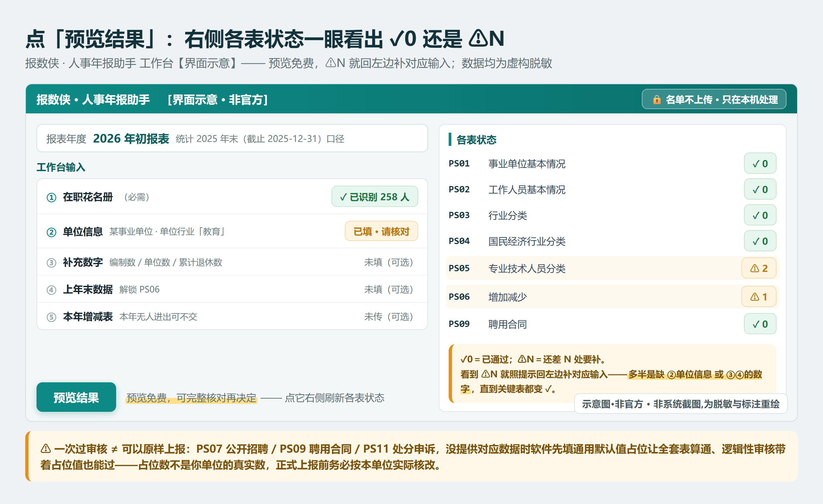The height and width of the screenshot is (504, 823).
Task: Click 预览免费，可完整核对再决定 highlighted hint
Action: 191,398
